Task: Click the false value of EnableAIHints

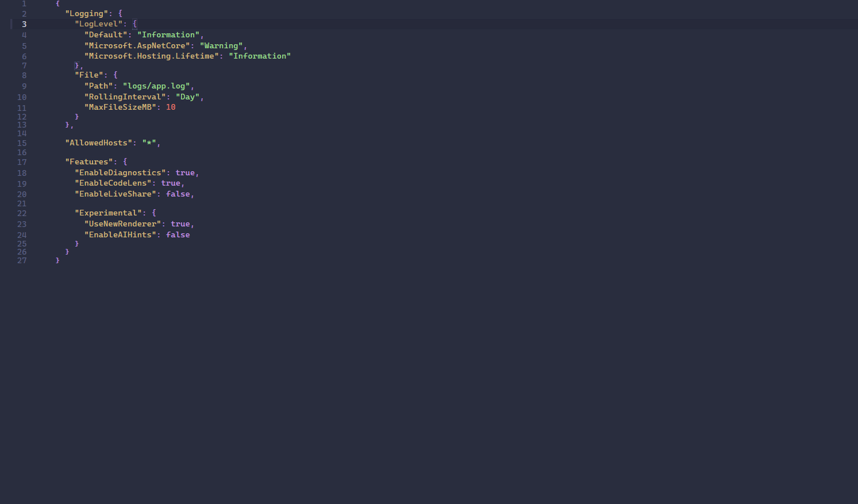Action: click(x=178, y=234)
